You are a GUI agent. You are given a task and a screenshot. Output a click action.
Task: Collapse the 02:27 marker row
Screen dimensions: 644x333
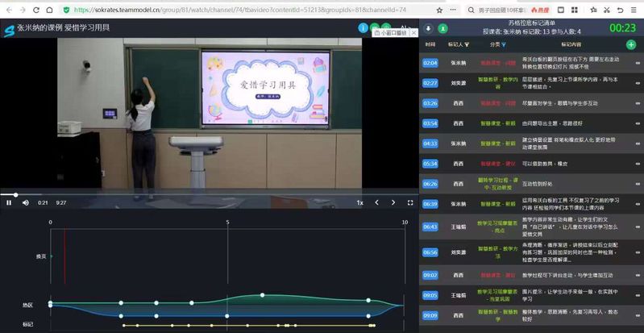pyautogui.click(x=638, y=83)
